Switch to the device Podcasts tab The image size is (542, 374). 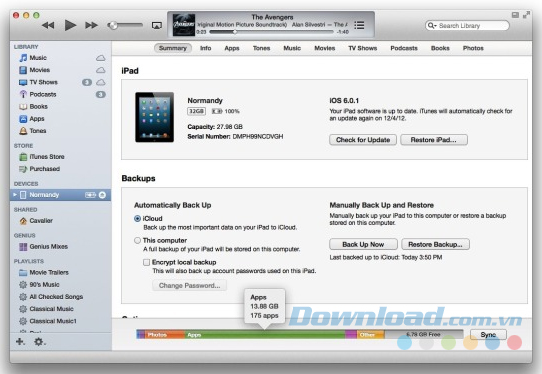(404, 48)
